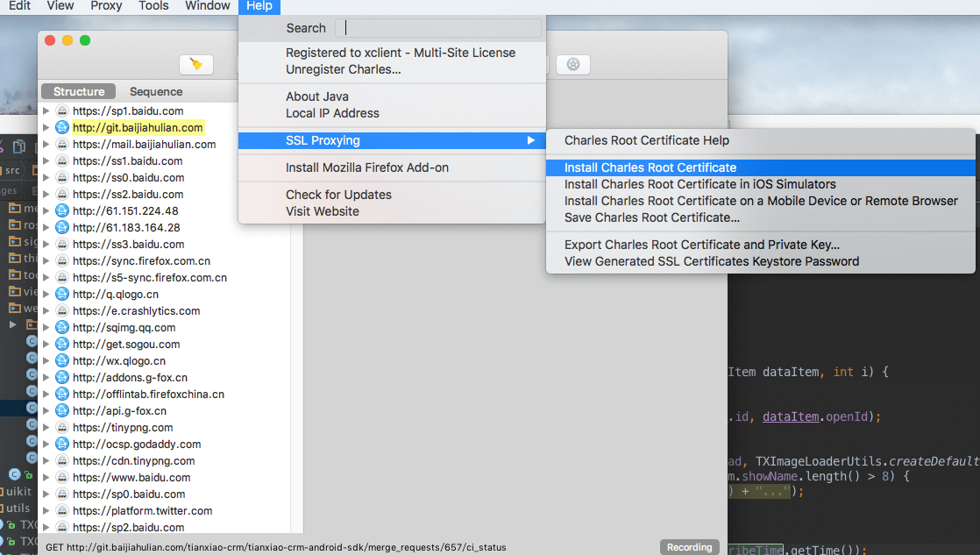The height and width of the screenshot is (555, 980).
Task: Choose Install Certificate on Mobile Device or Remote Browser
Action: pyautogui.click(x=761, y=201)
